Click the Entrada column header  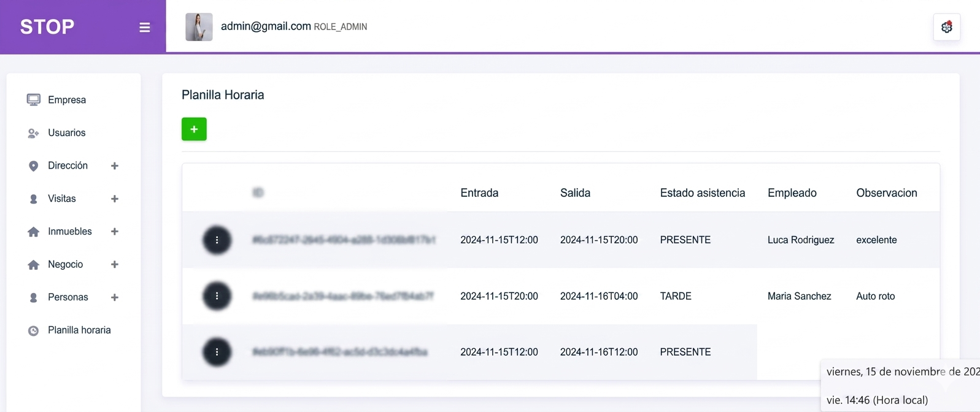coord(479,193)
